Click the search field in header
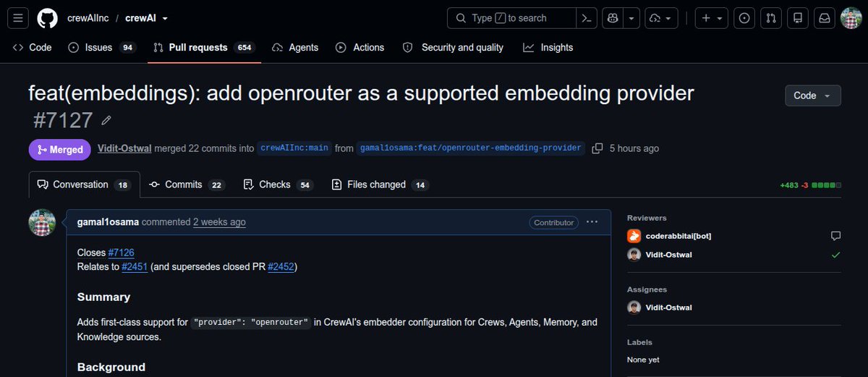 [x=511, y=18]
